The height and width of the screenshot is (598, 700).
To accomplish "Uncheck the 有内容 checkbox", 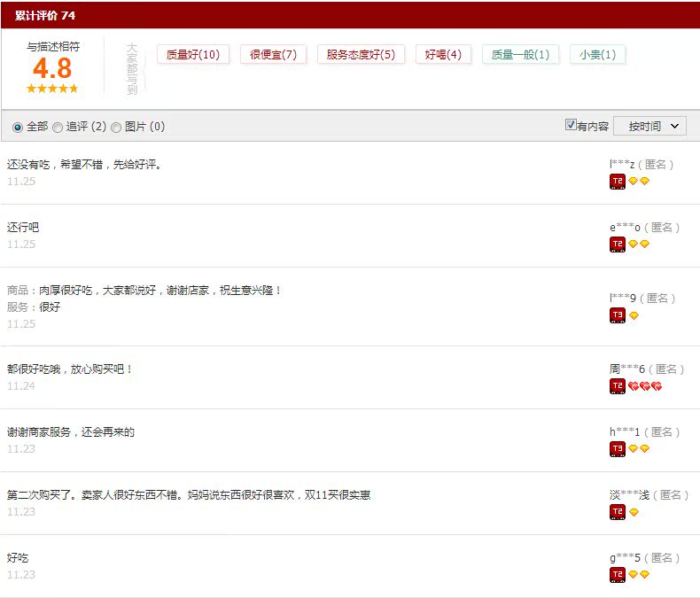I will 571,125.
